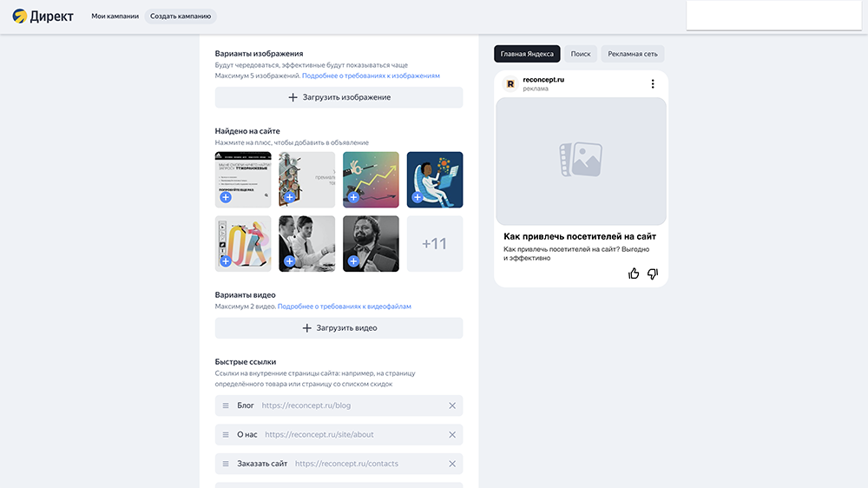Screen dimensions: 868x488
Task: Open Мои кампании in the top menu
Action: tap(115, 16)
